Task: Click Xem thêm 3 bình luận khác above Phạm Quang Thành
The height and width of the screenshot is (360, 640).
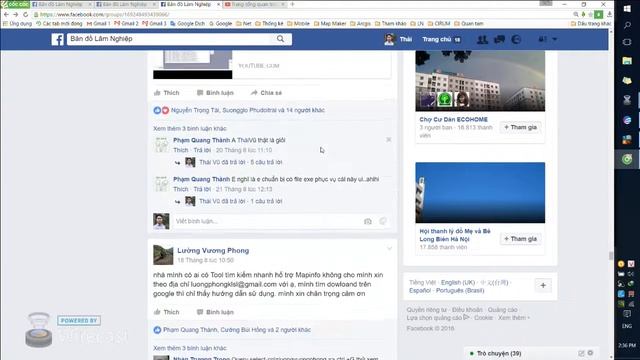Action: tap(190, 128)
